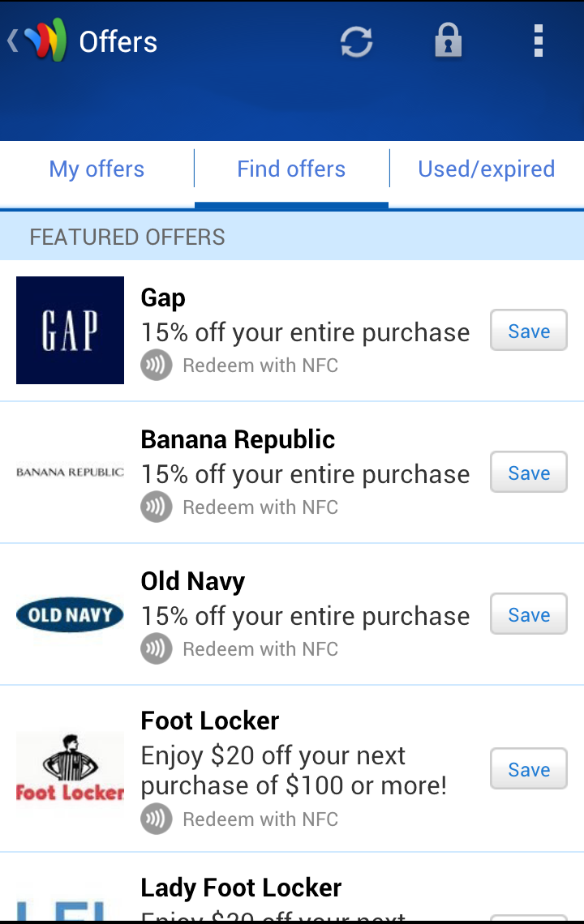
Task: Save the Old Navy offer
Action: pyautogui.click(x=529, y=614)
